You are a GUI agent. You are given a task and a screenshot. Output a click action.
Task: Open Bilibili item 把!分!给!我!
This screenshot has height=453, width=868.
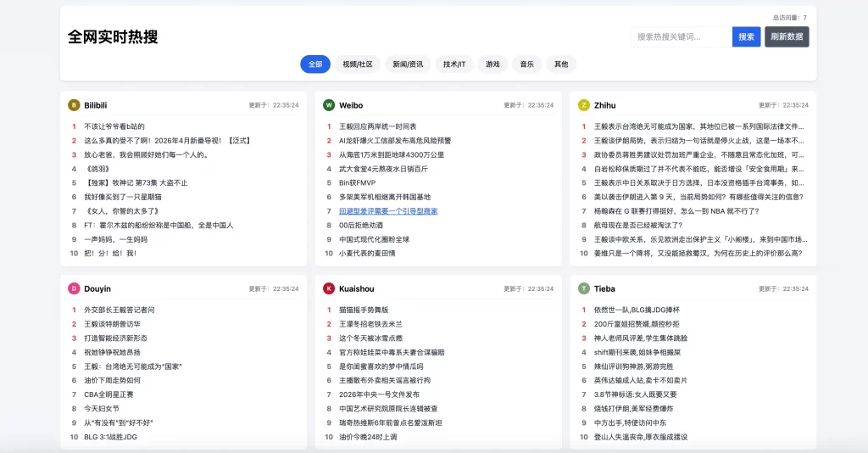tap(110, 253)
